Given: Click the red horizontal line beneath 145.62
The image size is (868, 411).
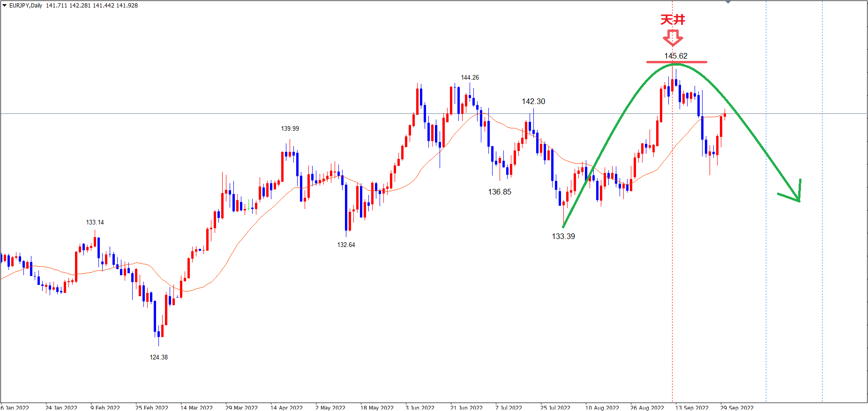Looking at the screenshot, I should (x=676, y=62).
